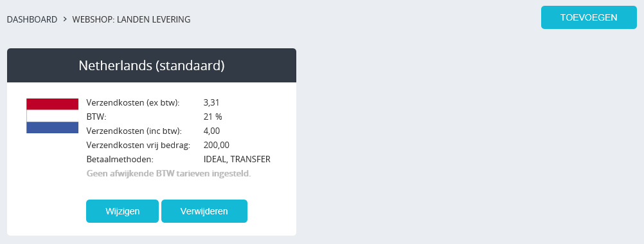The height and width of the screenshot is (244, 644).
Task: Click the breadcrumb chevron separator
Action: (65, 19)
